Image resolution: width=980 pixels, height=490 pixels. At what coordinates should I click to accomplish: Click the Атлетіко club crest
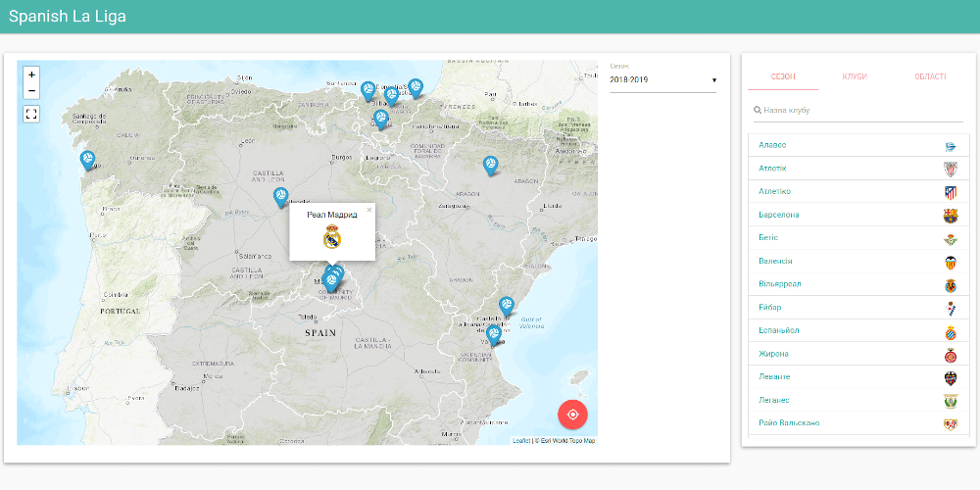click(x=951, y=192)
